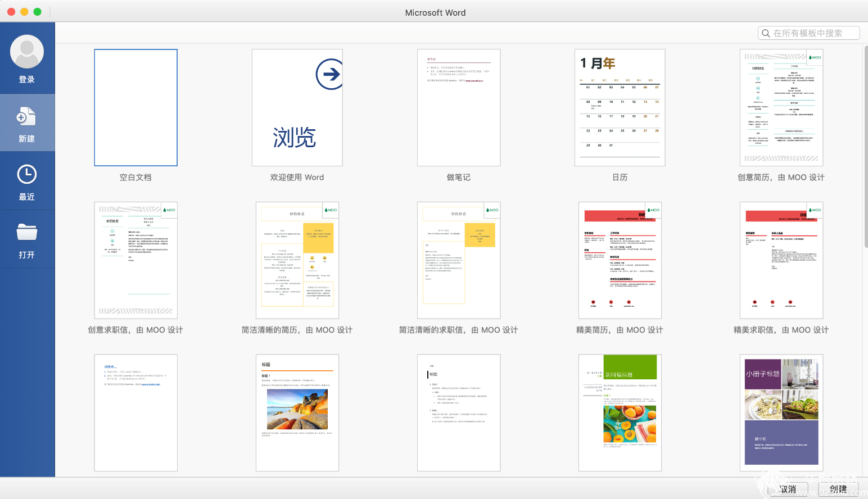
Task: Click the 创建 create button
Action: click(x=838, y=489)
